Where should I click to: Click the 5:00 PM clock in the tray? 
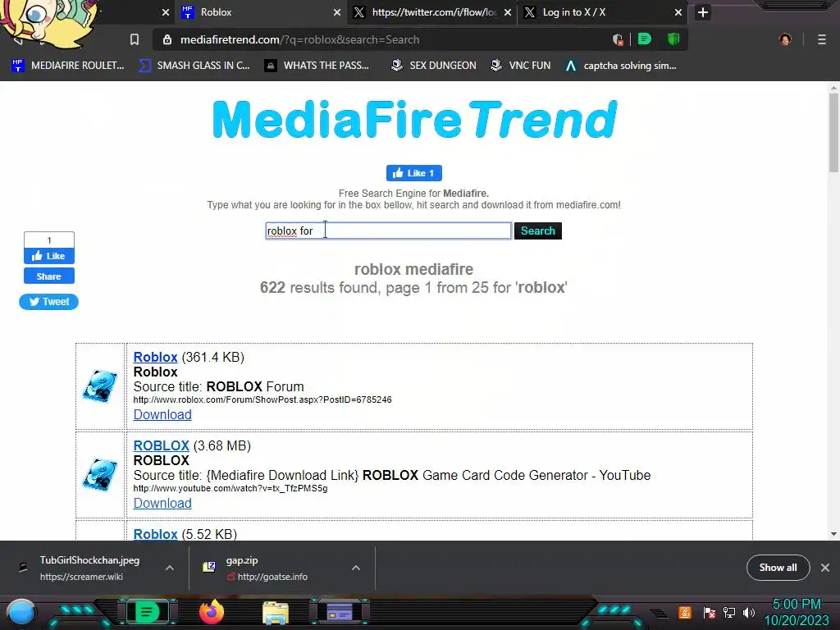(797, 605)
